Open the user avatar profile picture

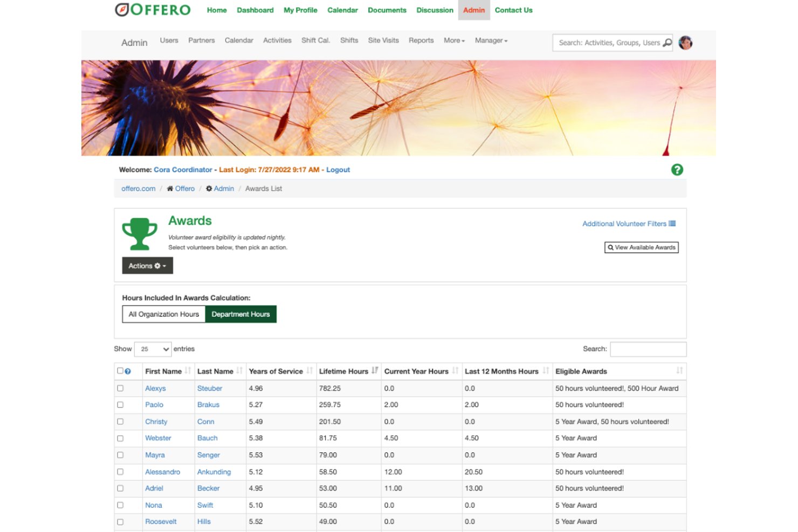click(685, 43)
